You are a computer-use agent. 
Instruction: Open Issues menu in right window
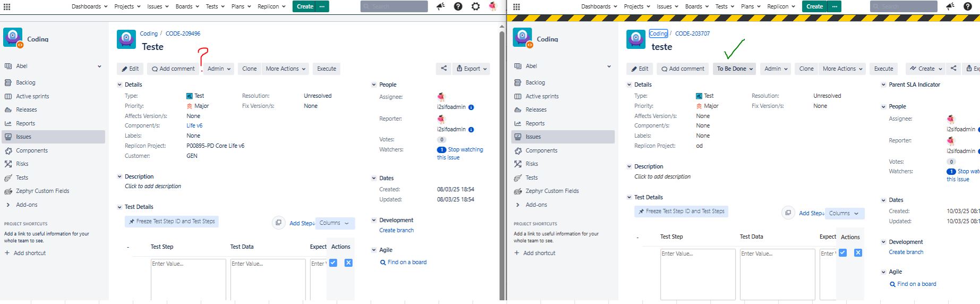pos(668,6)
